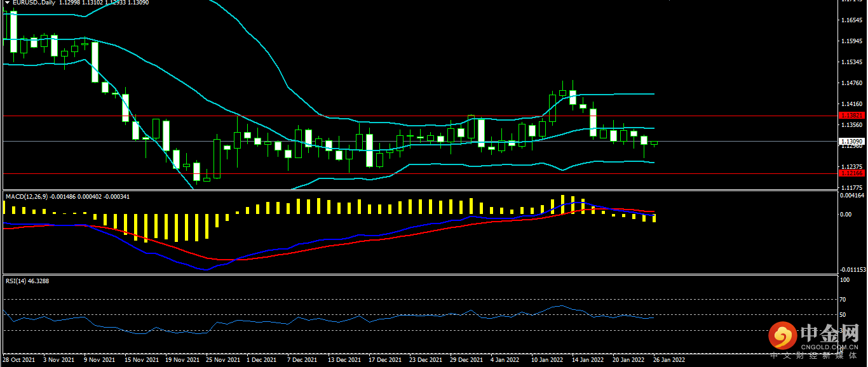Click the 1.16545 price axis value
This screenshot has height=367, width=868.
(850, 20)
